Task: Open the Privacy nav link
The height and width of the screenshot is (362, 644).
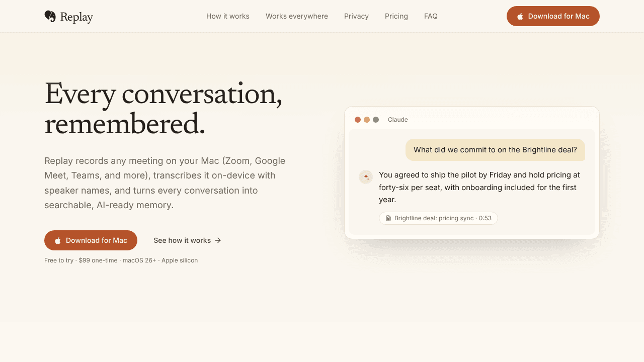Action: click(356, 16)
